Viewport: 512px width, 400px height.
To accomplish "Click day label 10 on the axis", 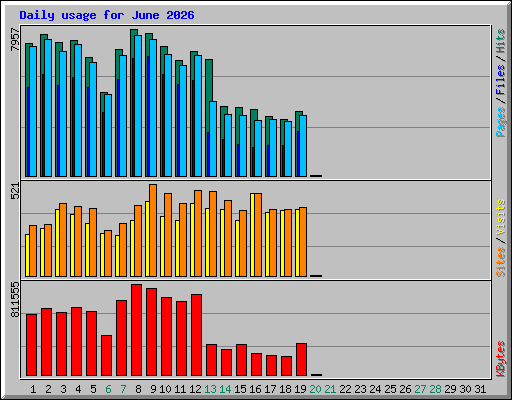I will tap(165, 389).
